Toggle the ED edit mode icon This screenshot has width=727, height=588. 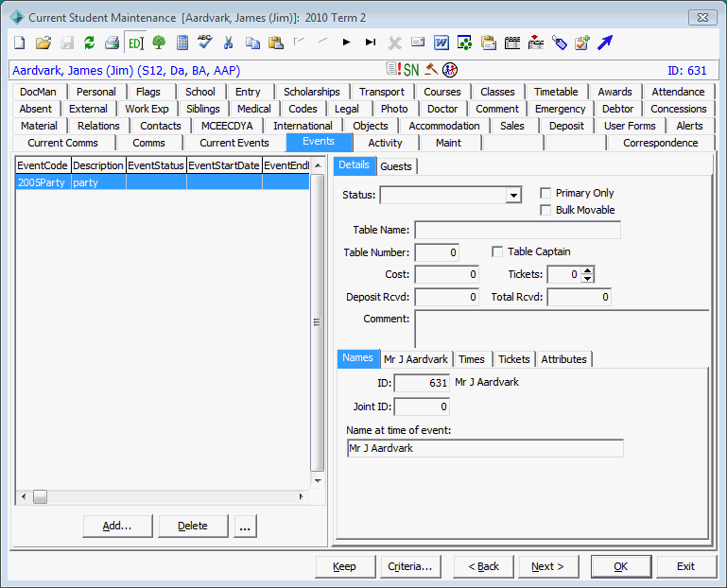coord(136,43)
